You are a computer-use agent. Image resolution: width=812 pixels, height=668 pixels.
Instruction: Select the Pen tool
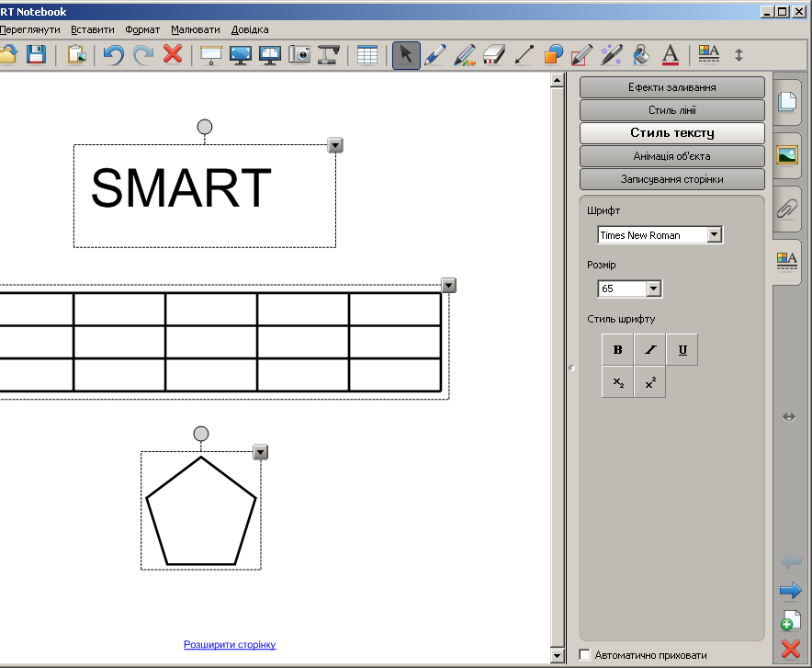pos(435,55)
